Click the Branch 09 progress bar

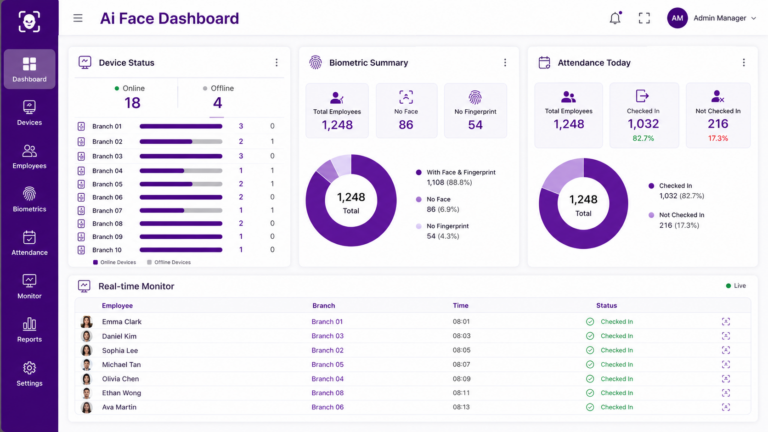(181, 237)
